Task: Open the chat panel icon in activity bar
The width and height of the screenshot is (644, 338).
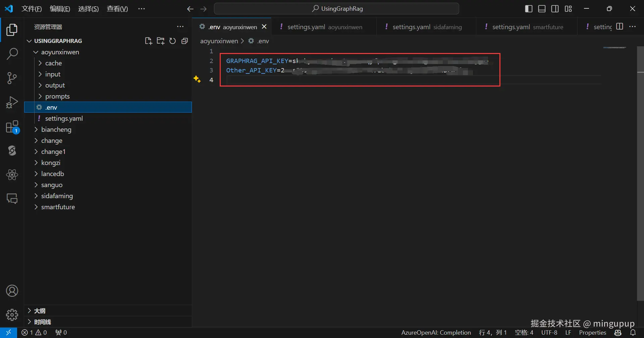Action: [x=12, y=199]
